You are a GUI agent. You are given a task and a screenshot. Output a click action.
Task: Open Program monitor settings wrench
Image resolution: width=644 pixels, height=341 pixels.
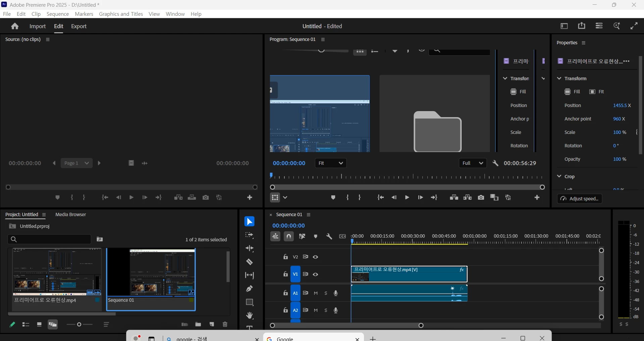tap(496, 163)
